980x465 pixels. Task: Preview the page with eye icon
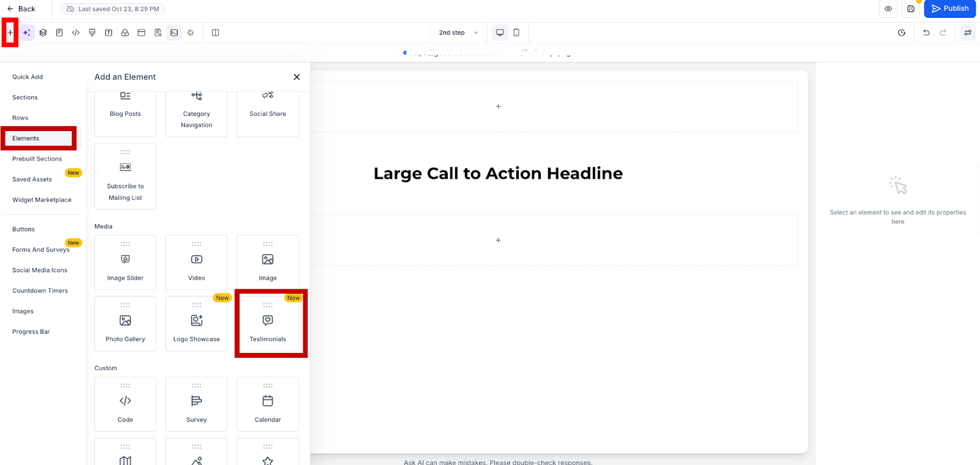888,9
